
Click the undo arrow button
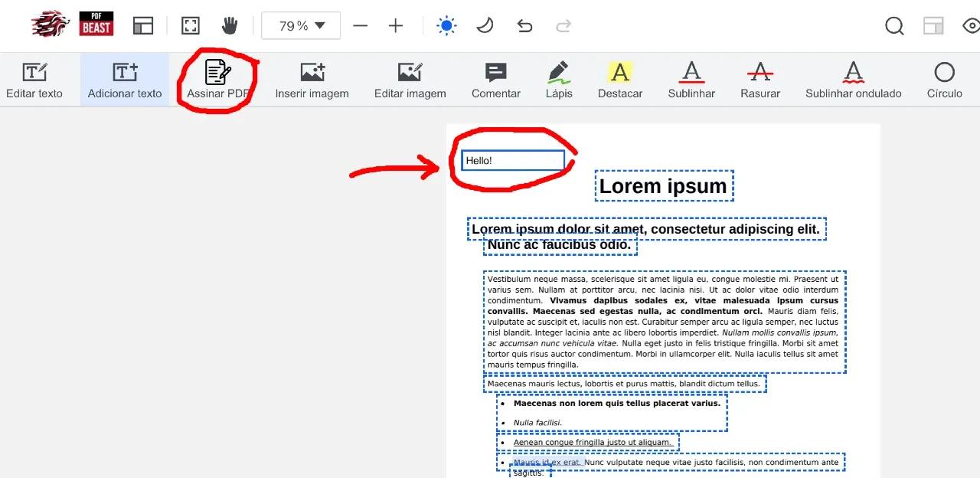[524, 26]
